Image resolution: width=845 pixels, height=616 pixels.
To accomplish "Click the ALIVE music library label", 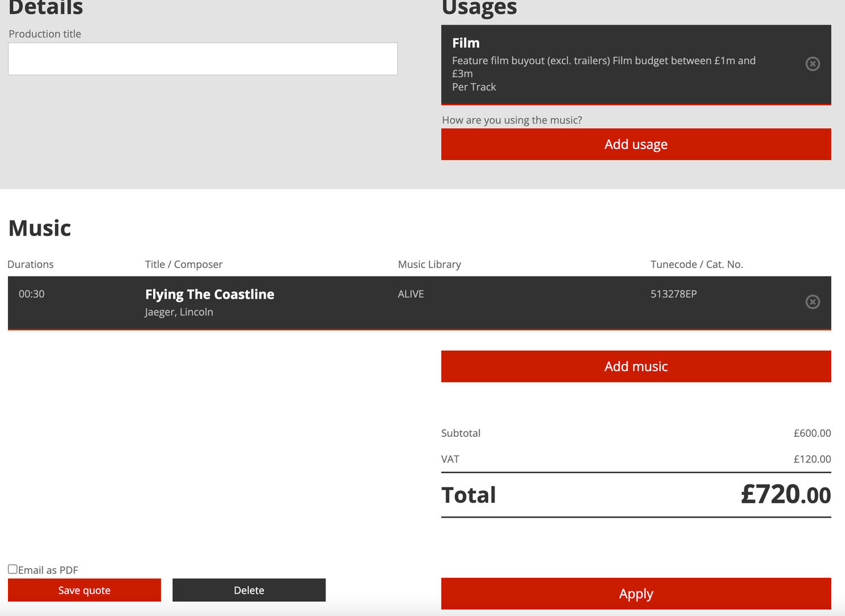I will 410,294.
